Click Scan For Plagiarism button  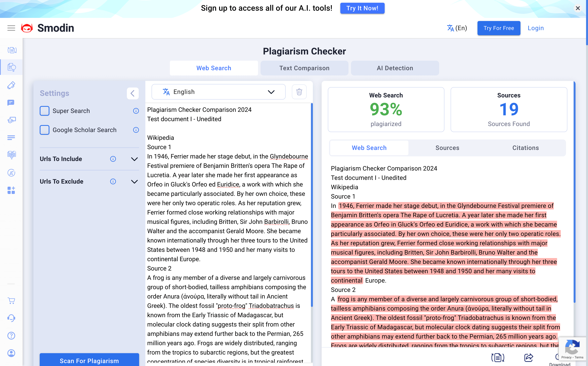pos(89,360)
